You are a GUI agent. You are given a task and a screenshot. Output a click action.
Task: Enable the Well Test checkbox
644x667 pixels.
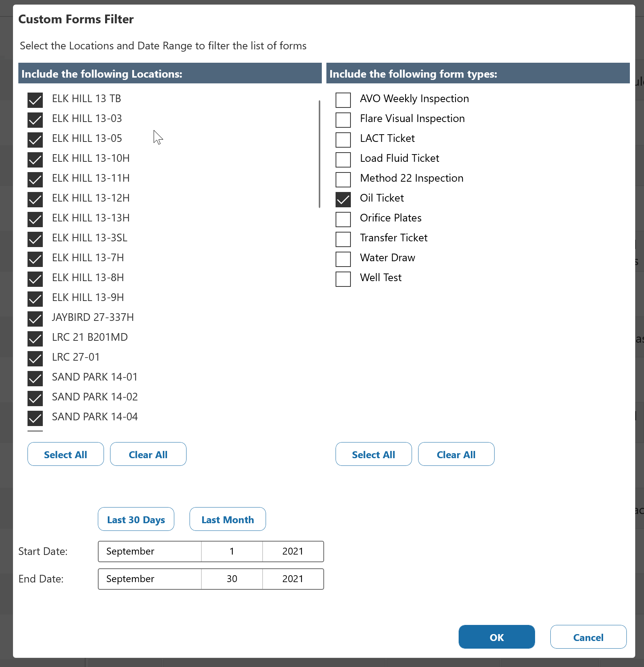[343, 279]
